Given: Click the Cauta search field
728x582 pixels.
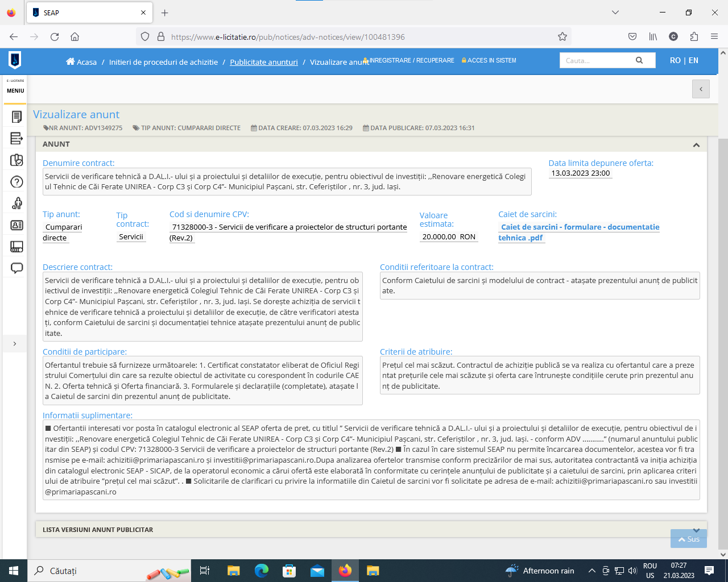Looking at the screenshot, I should pyautogui.click(x=596, y=60).
